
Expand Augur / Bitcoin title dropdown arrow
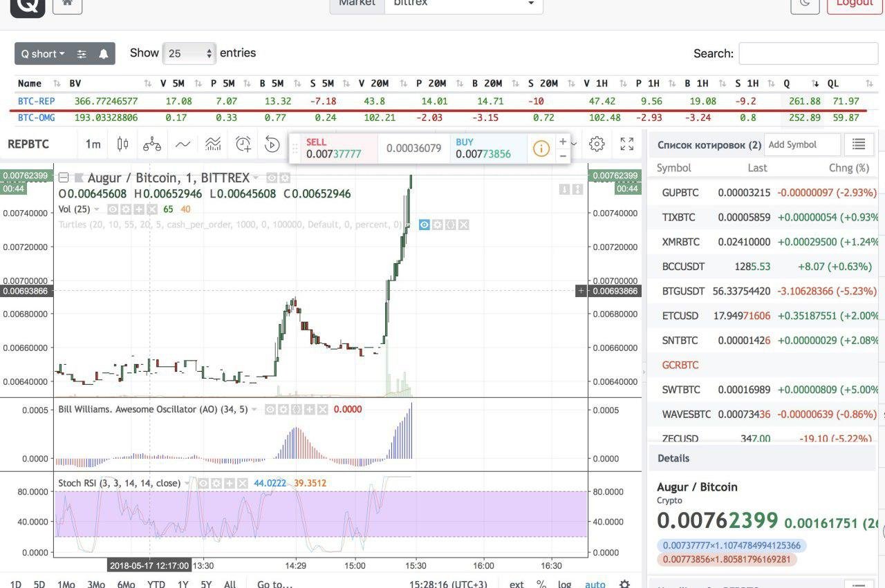pyautogui.click(x=257, y=178)
